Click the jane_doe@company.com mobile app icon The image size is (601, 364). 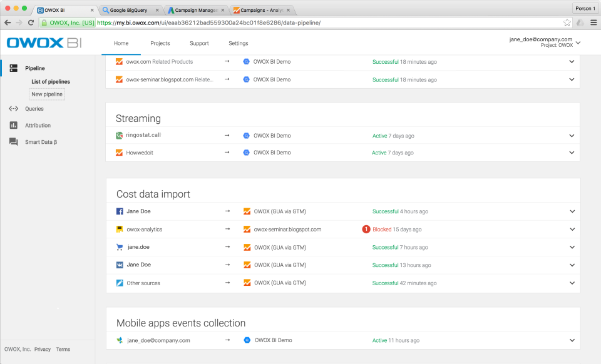pos(120,340)
